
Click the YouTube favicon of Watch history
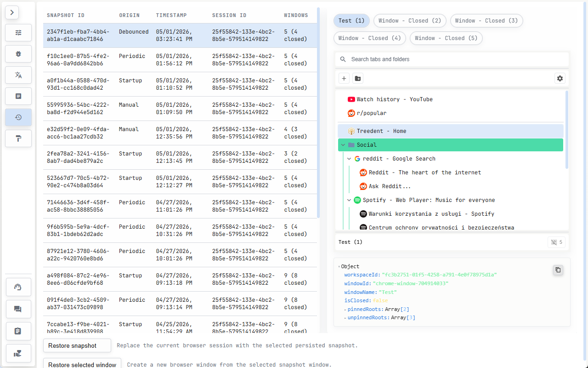click(351, 99)
